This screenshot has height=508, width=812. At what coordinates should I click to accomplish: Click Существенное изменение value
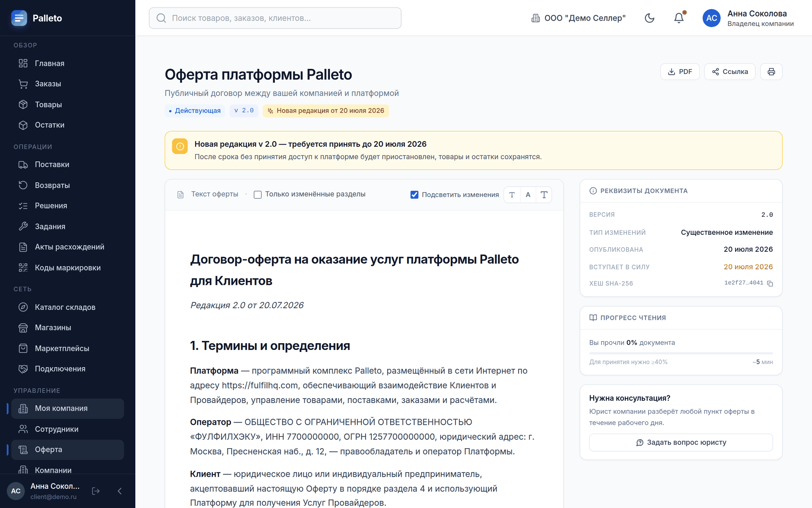point(727,233)
